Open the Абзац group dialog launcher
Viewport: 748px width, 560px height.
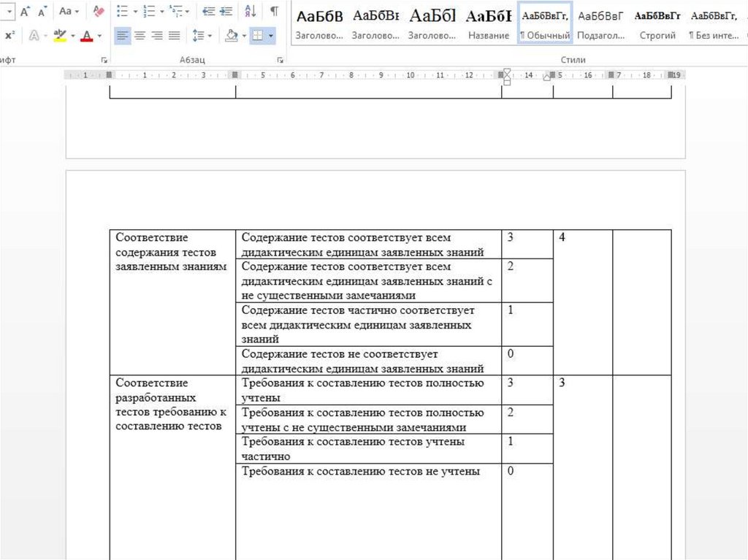point(280,60)
